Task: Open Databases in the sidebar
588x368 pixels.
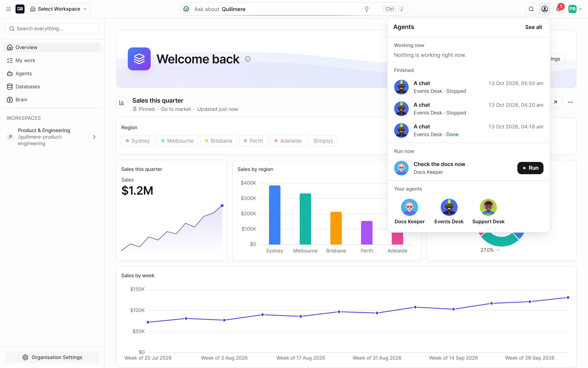Action: [52, 87]
